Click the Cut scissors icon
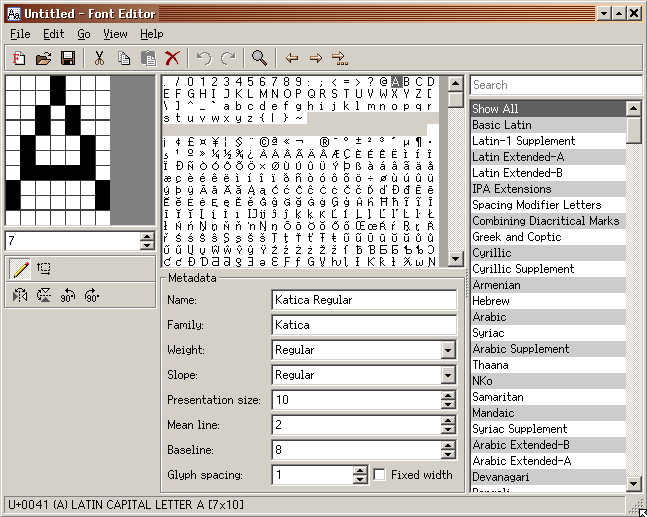647x517 pixels. point(99,59)
